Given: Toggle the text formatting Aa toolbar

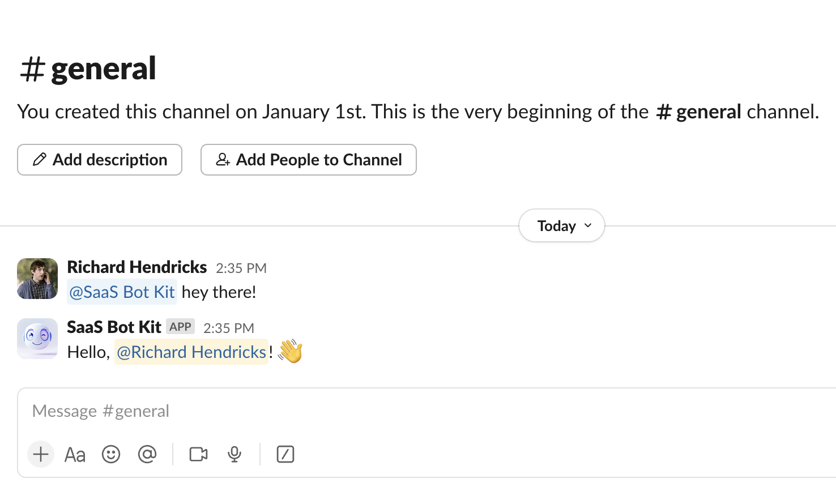Looking at the screenshot, I should tap(75, 454).
